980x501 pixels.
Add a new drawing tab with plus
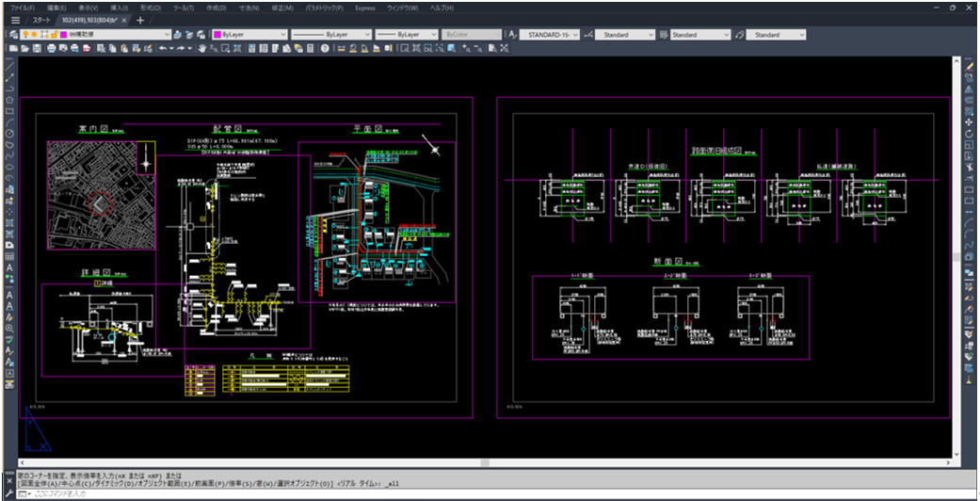[x=140, y=20]
